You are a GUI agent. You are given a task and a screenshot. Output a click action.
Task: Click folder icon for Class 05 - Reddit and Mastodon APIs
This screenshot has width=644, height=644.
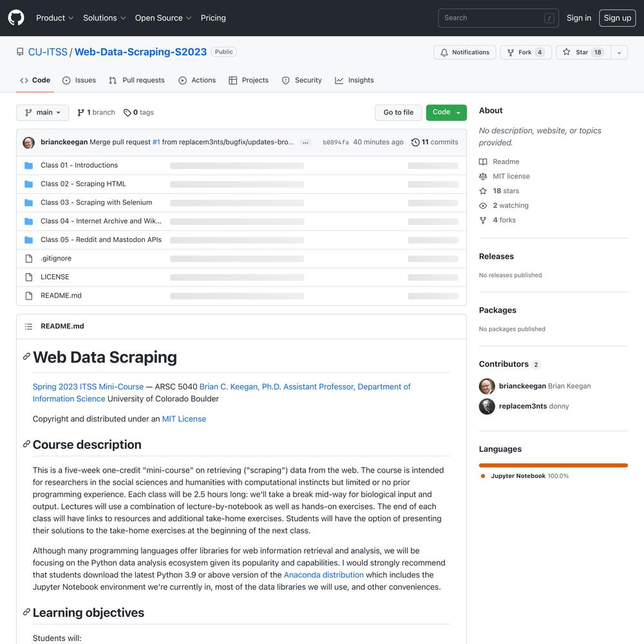pyautogui.click(x=28, y=240)
